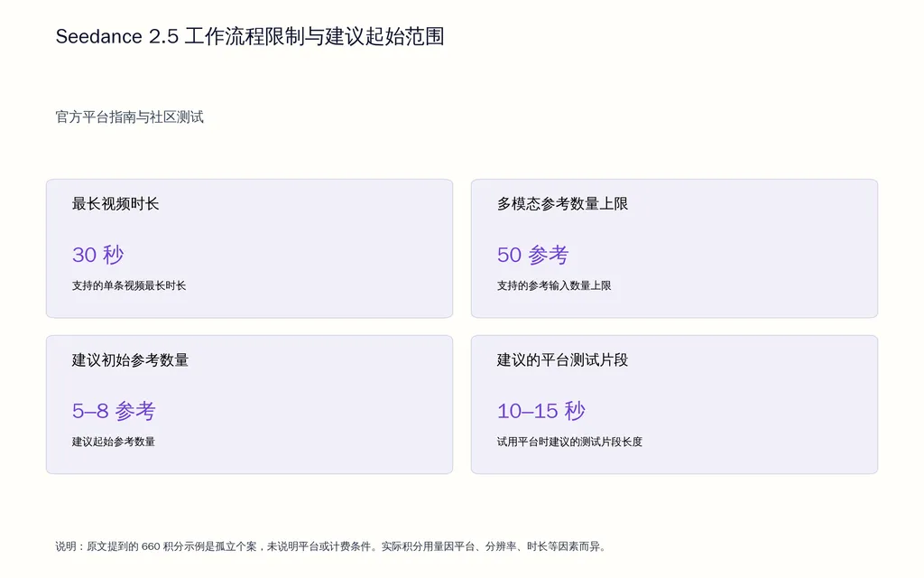Click the footnote starting with '说明：原文提到的 660 积分'
The image size is (924, 578).
click(x=330, y=546)
